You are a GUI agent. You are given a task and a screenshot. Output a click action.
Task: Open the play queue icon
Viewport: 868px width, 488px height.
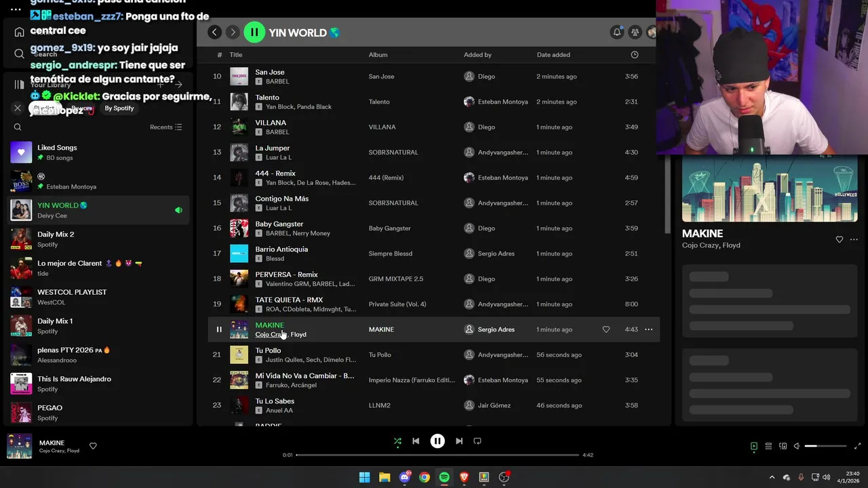768,446
